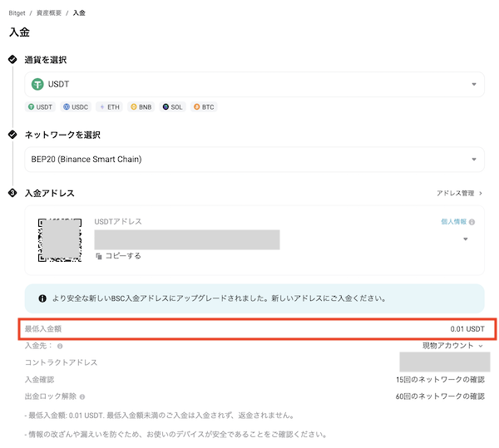Click the USDTアドレス label

[x=118, y=222]
